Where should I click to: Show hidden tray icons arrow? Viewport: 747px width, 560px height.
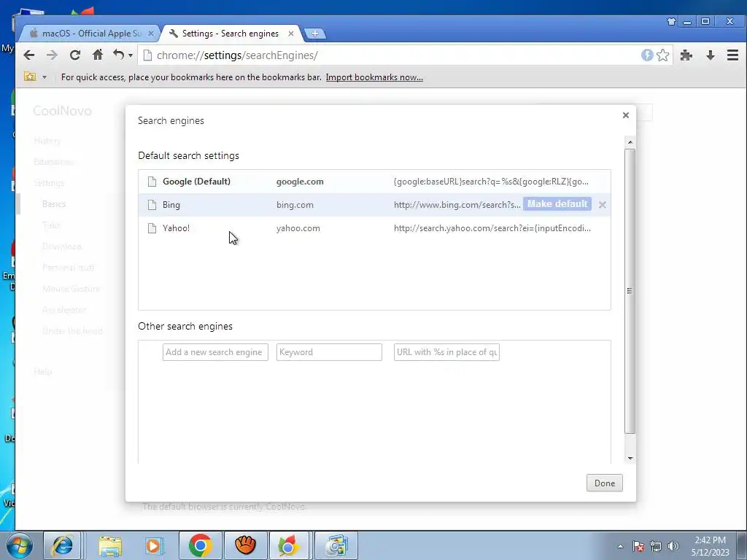(x=620, y=546)
